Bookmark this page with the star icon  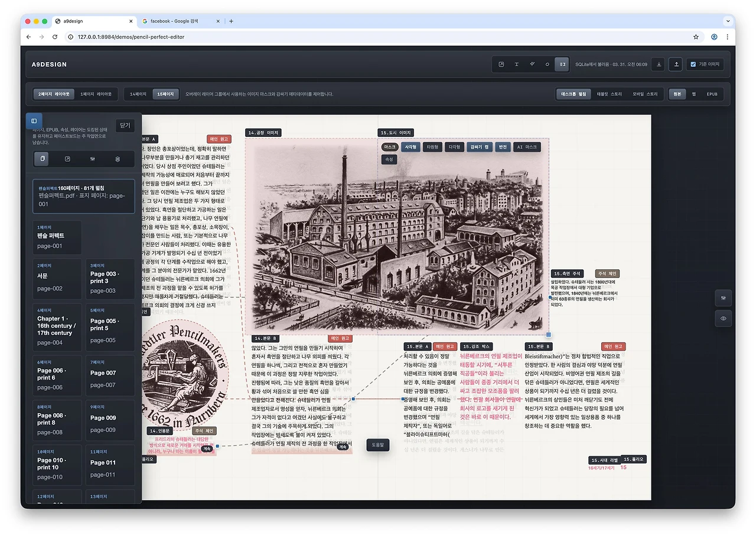[696, 37]
